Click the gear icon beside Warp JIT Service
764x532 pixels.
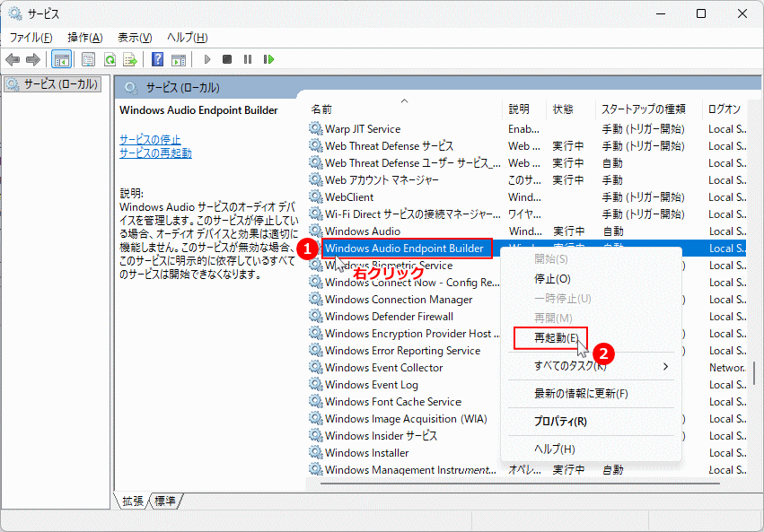pos(316,128)
